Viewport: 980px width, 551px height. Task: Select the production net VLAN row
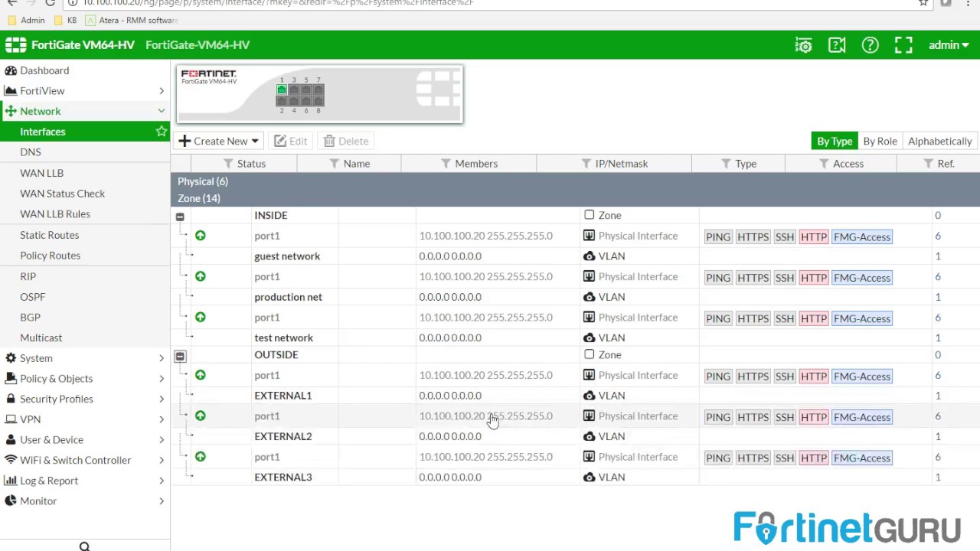pyautogui.click(x=575, y=297)
